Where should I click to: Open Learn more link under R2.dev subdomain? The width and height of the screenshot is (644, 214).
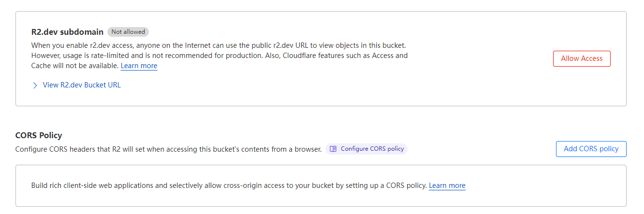(139, 66)
